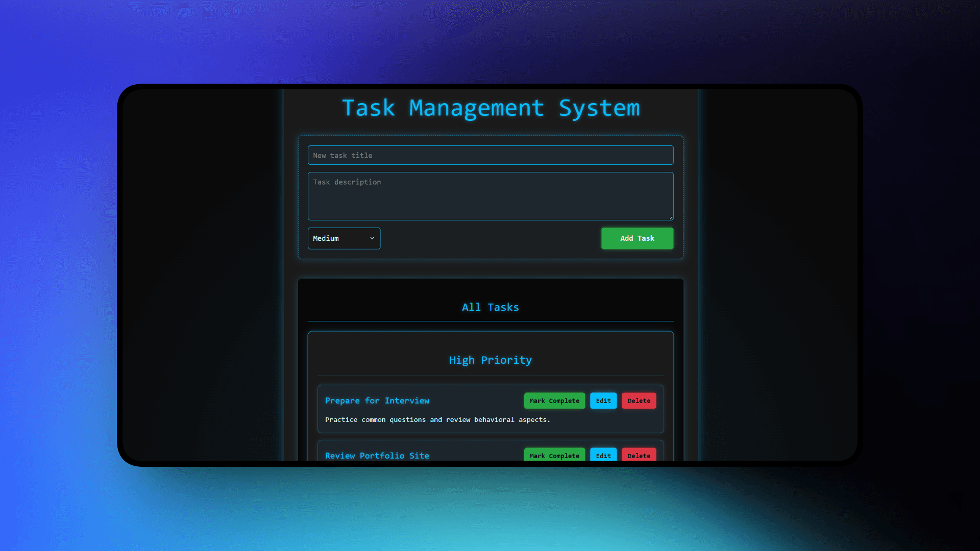This screenshot has width=980, height=551.
Task: Open the 'Review Portfolio Site' task title
Action: coord(377,455)
